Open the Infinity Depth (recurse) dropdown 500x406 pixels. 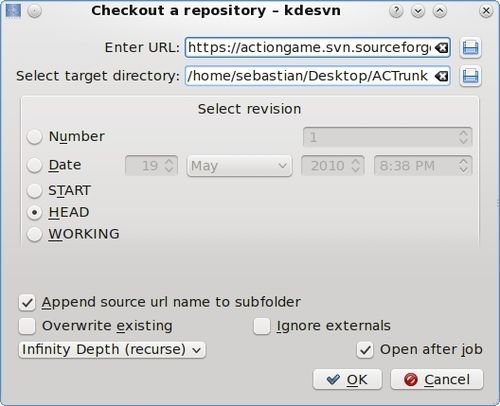(112, 350)
